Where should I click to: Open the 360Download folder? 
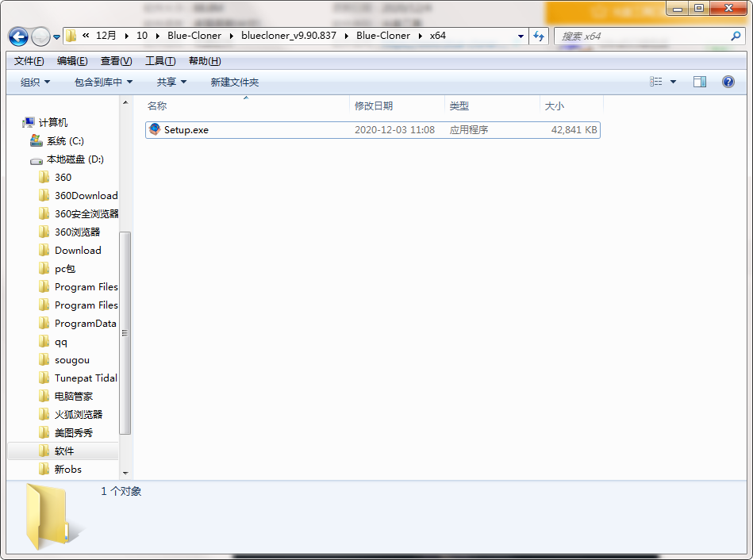[x=86, y=195]
